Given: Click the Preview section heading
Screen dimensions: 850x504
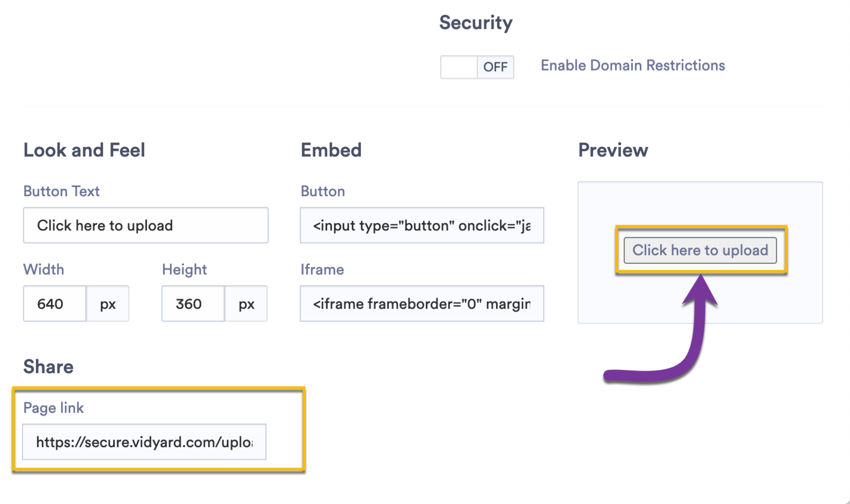Looking at the screenshot, I should tap(613, 150).
